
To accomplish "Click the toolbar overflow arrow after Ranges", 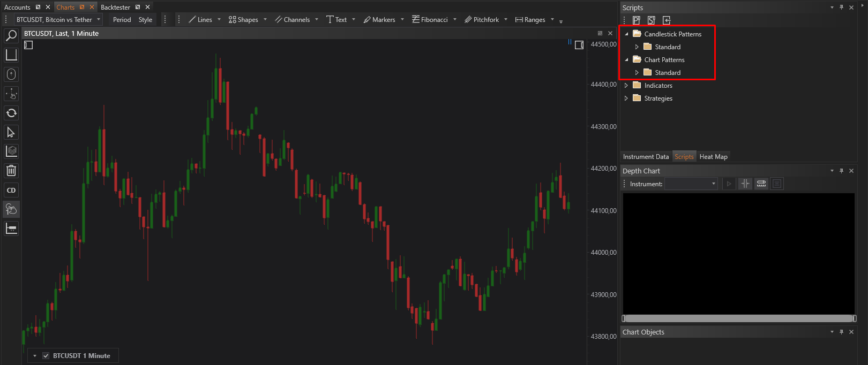I will [561, 21].
